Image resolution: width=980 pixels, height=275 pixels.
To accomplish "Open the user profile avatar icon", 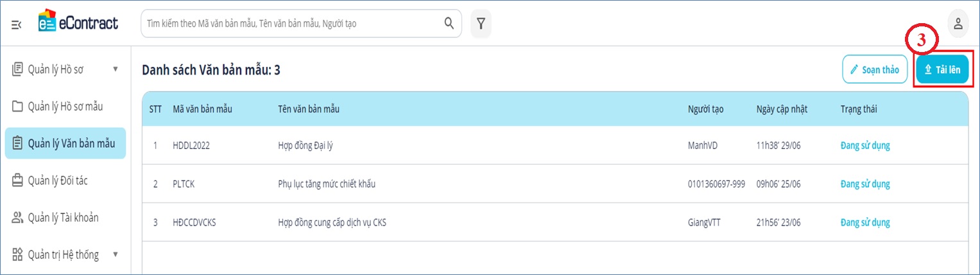I will [x=958, y=24].
